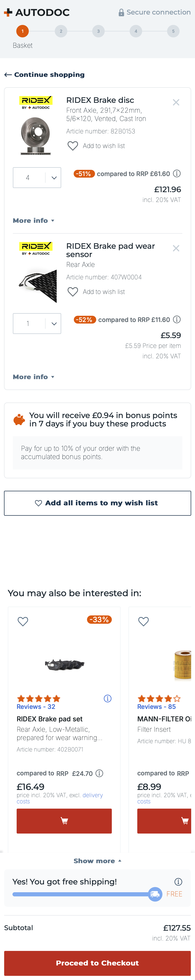Open free shipping info icon
195x980 pixels.
pyautogui.click(x=178, y=881)
